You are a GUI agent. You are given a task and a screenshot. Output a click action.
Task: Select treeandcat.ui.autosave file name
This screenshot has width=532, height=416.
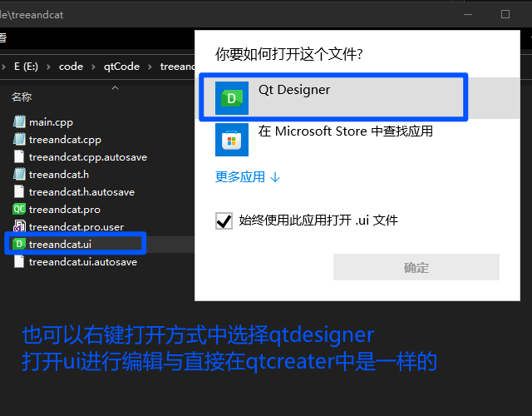(83, 262)
